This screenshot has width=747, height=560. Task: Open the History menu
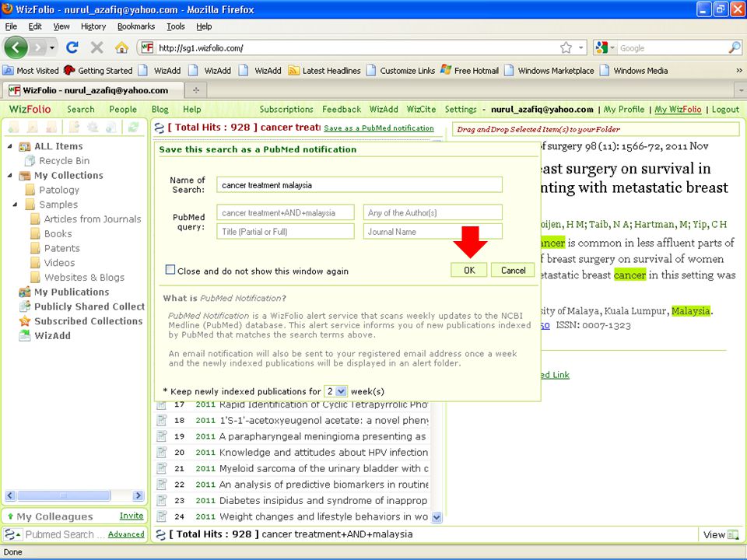(93, 26)
